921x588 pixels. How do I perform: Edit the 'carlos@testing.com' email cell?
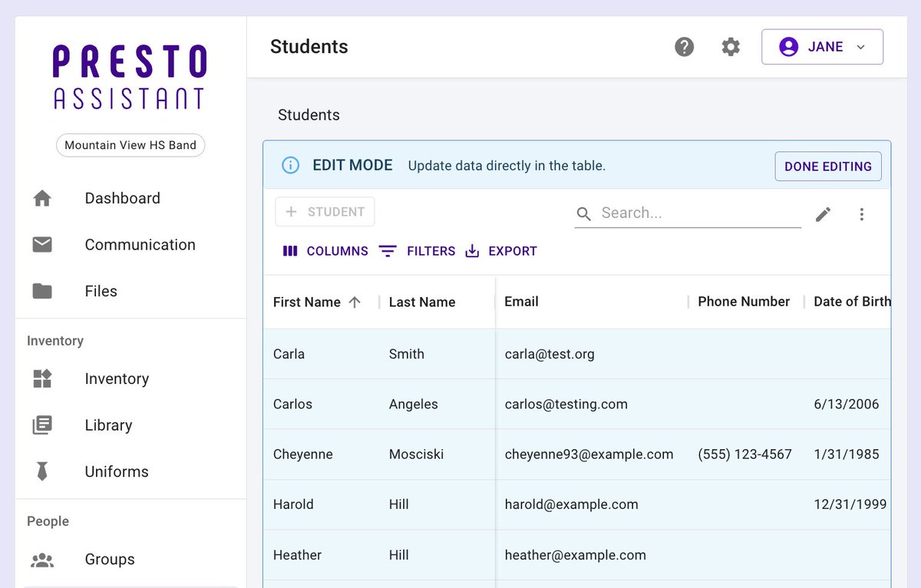592,404
